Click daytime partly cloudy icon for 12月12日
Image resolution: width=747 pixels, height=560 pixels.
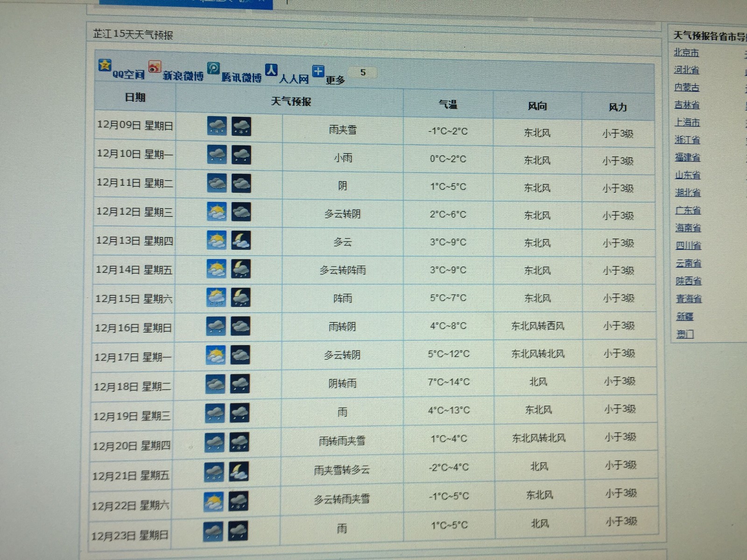point(217,212)
